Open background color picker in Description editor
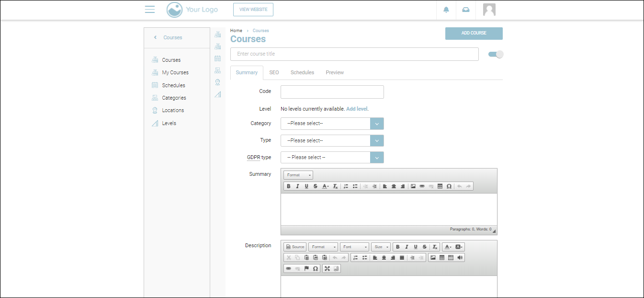The height and width of the screenshot is (298, 644). [x=459, y=247]
